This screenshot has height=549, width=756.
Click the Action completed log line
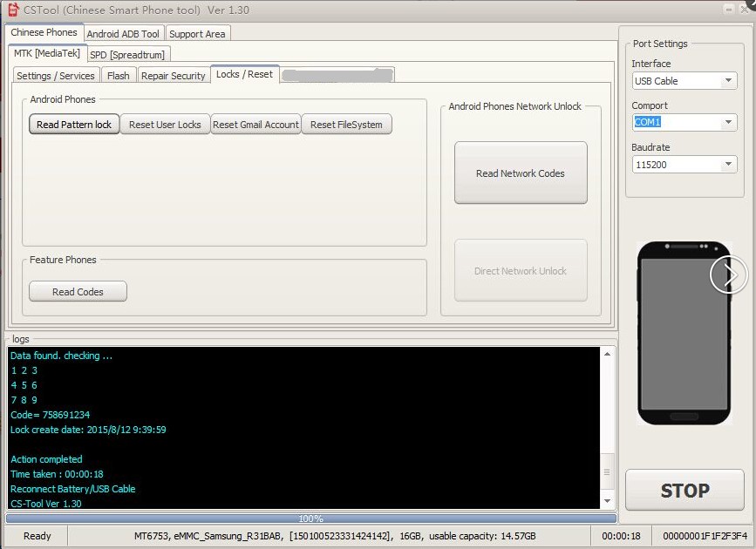pos(46,459)
